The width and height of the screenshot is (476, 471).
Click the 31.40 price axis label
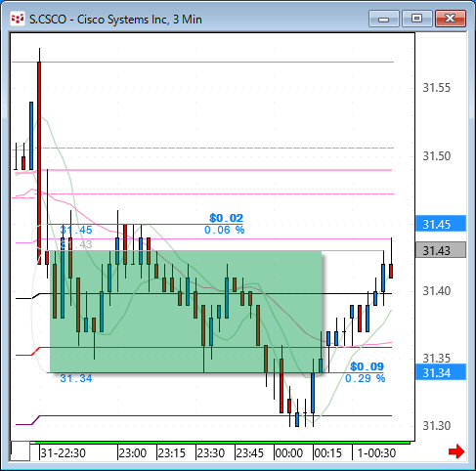[436, 291]
